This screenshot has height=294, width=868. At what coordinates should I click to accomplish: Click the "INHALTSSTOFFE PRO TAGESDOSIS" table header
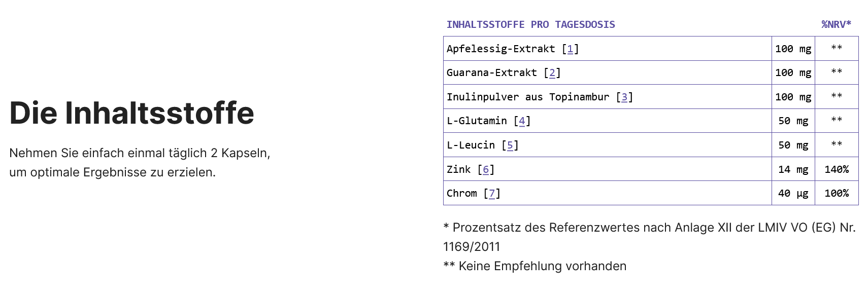[530, 24]
